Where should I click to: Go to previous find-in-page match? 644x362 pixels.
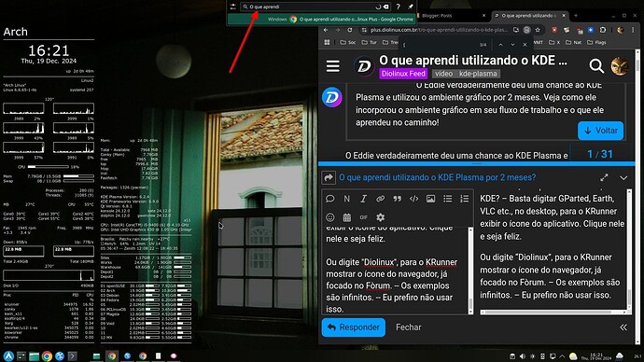click(x=500, y=45)
